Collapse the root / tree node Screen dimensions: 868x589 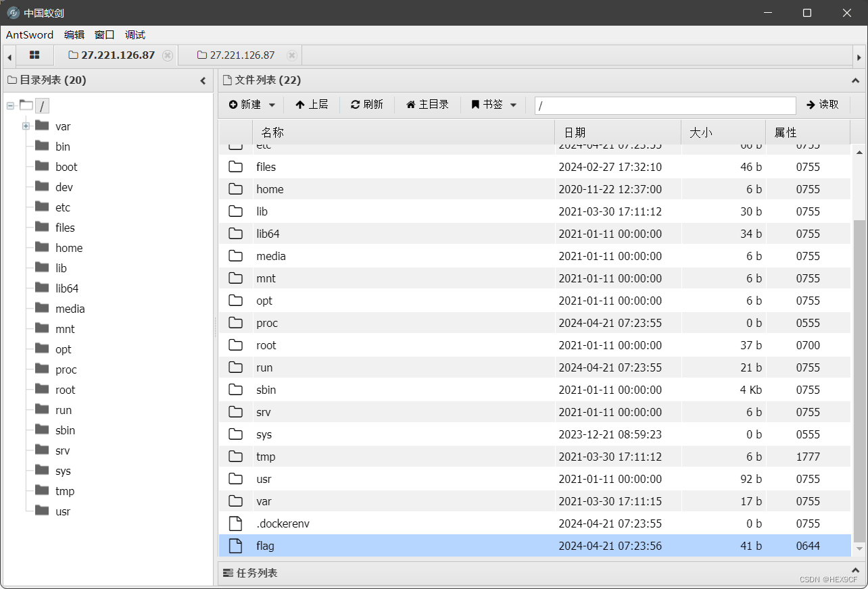pos(10,105)
